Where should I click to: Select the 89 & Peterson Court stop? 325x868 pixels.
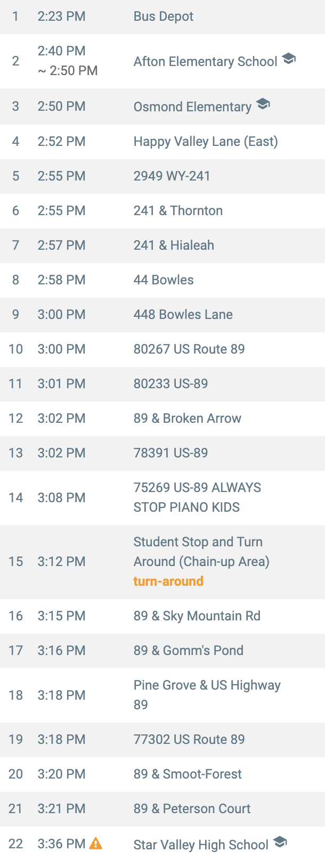(x=192, y=809)
